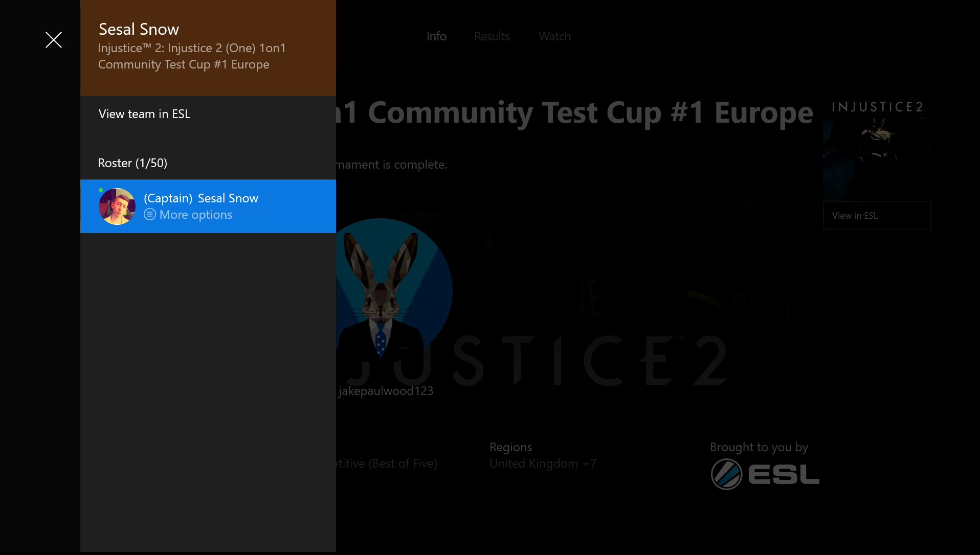Click the Roster (1/50) heading
This screenshot has width=980, height=555.
coord(132,163)
